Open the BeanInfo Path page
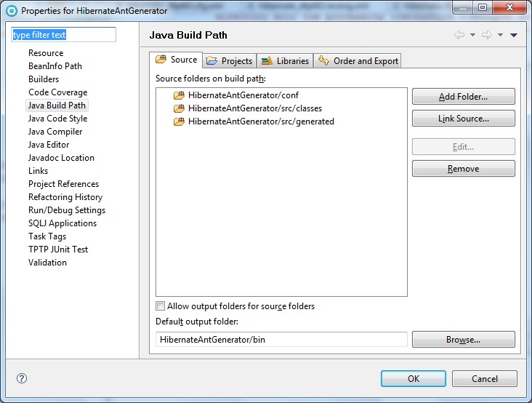Image resolution: width=532 pixels, height=403 pixels. (55, 66)
